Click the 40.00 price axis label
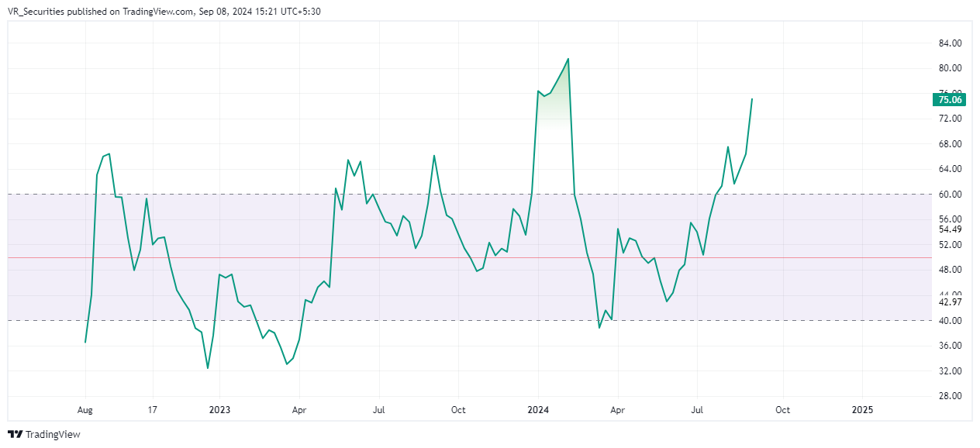Image resolution: width=980 pixels, height=448 pixels. click(950, 321)
